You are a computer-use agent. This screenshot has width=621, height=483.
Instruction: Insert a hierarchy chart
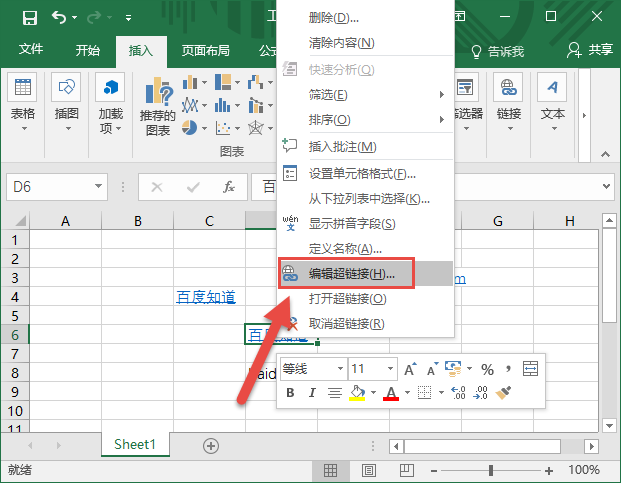[223, 82]
